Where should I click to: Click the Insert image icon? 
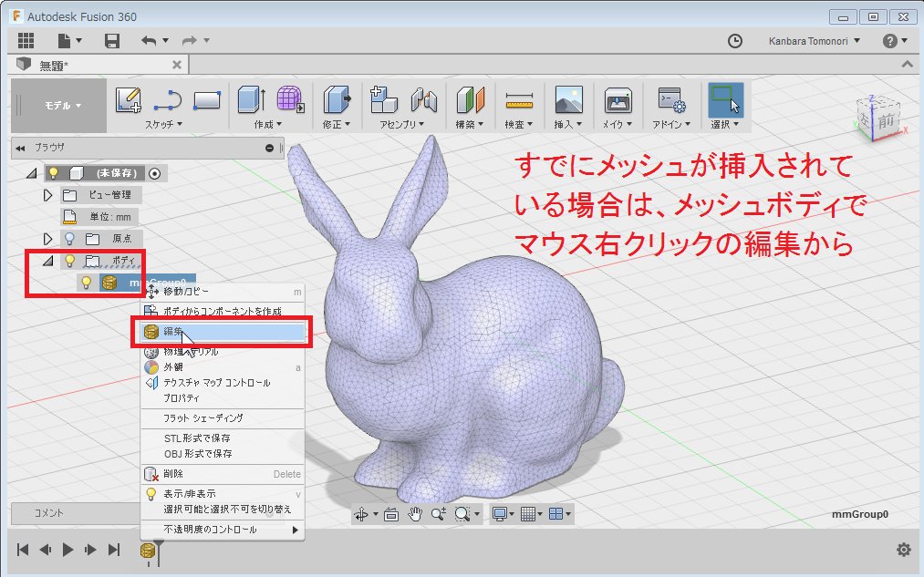pyautogui.click(x=568, y=99)
